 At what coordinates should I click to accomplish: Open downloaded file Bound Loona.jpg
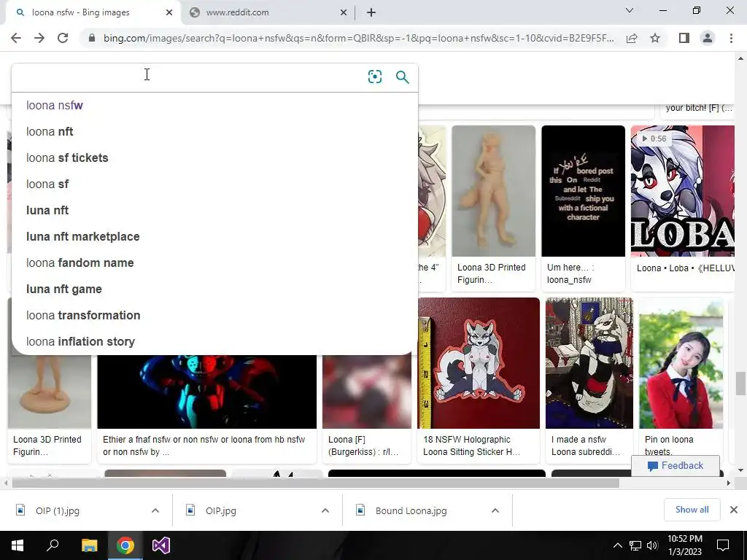pos(411,510)
